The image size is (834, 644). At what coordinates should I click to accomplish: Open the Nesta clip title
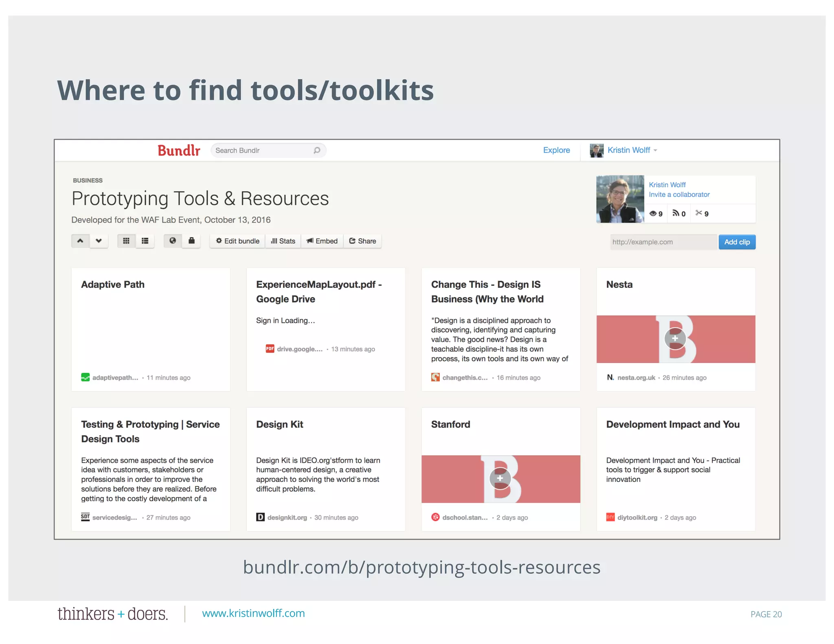point(619,285)
